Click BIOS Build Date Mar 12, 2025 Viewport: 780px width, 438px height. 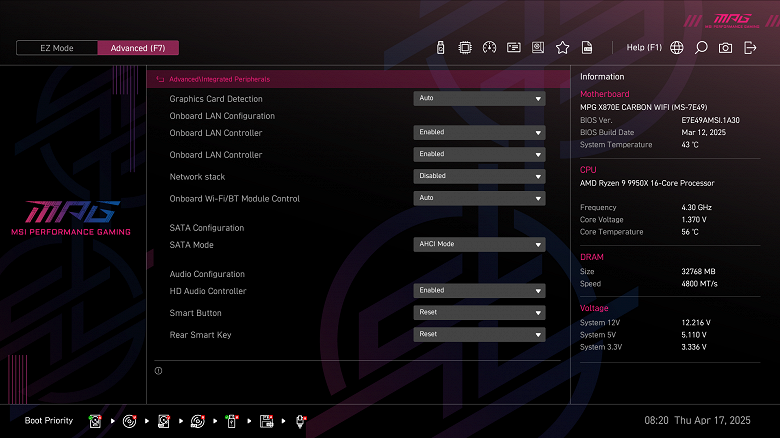click(x=703, y=132)
